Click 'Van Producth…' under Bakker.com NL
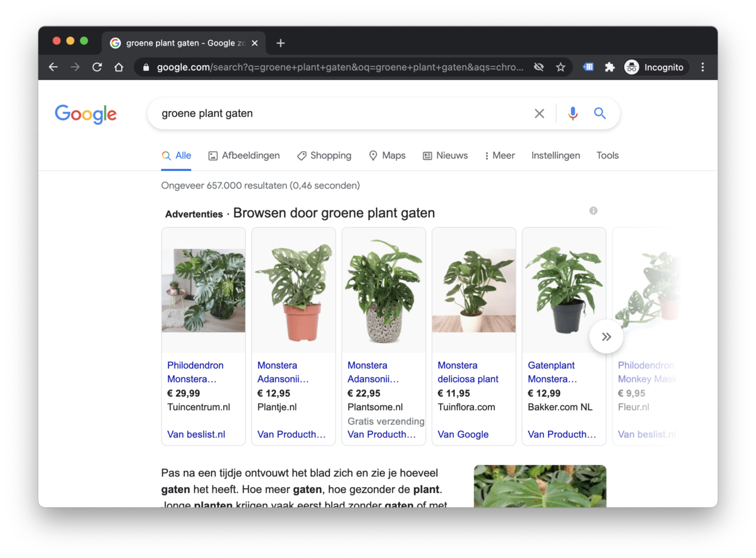Image resolution: width=756 pixels, height=558 pixels. pos(562,434)
